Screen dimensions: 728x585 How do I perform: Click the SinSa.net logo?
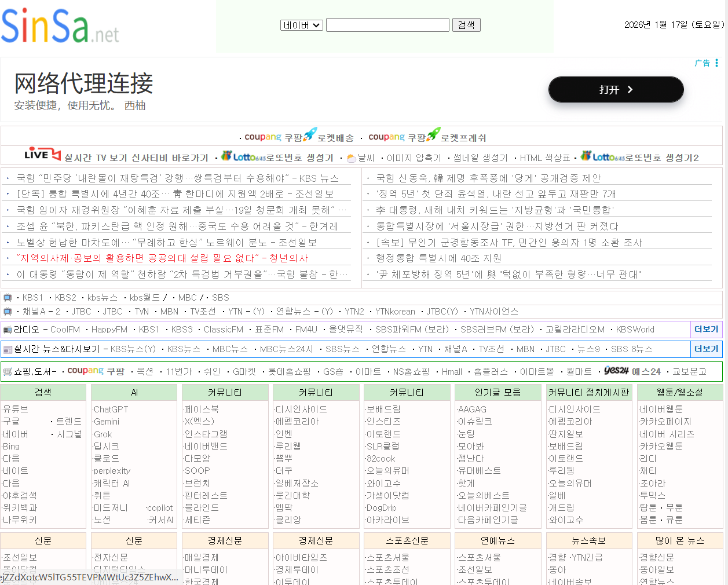pyautogui.click(x=60, y=26)
